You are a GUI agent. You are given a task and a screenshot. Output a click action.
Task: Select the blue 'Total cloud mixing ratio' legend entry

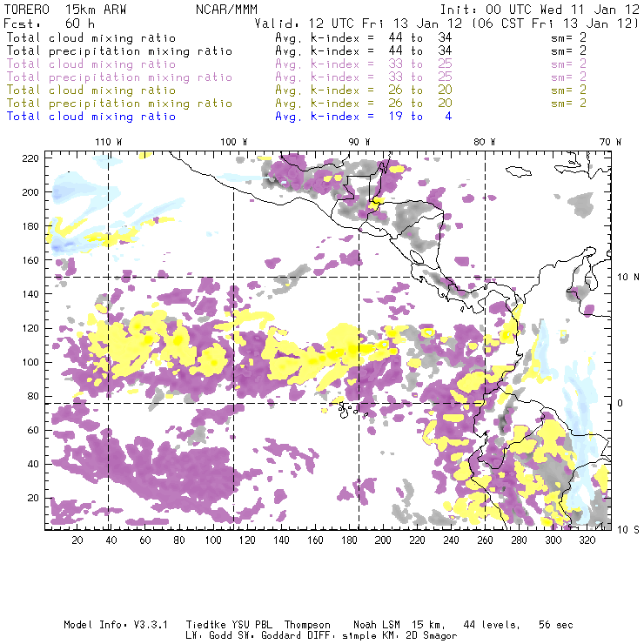tap(91, 117)
